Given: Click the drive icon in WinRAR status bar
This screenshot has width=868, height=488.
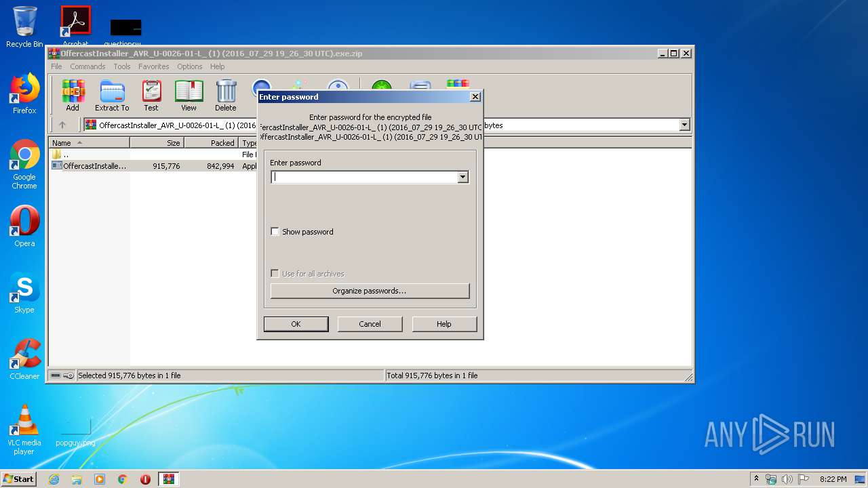Looking at the screenshot, I should (56, 375).
